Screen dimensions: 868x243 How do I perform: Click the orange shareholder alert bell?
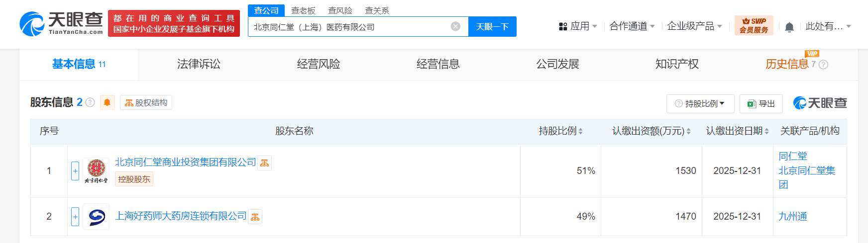coord(107,102)
